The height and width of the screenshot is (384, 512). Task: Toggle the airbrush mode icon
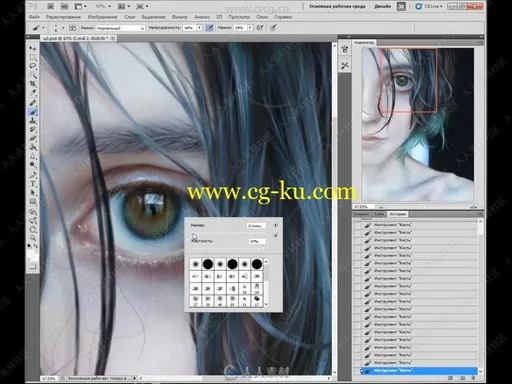260,28
